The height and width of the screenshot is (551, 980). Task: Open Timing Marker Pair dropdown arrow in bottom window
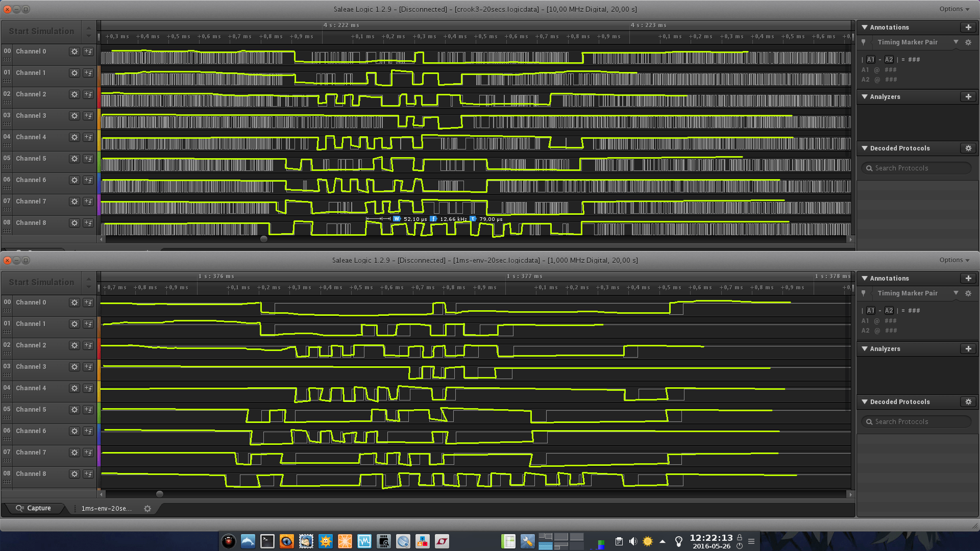955,293
